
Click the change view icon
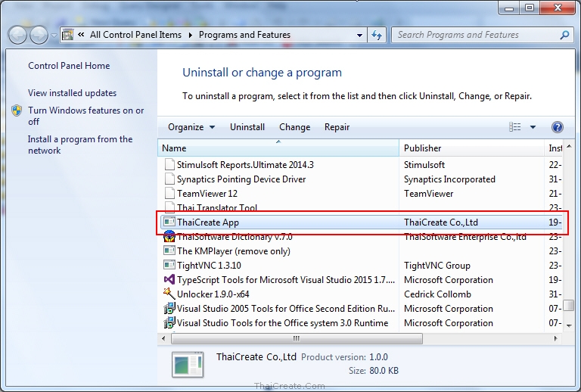pyautogui.click(x=514, y=127)
